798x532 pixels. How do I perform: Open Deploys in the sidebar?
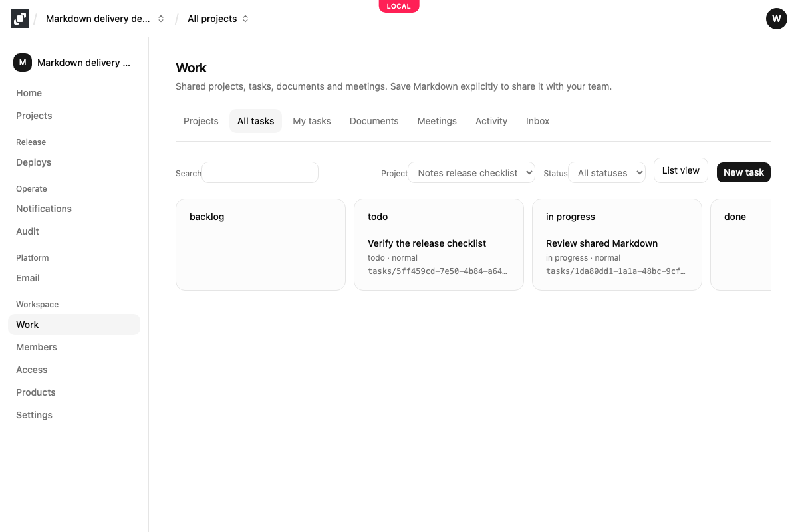(x=74, y=162)
